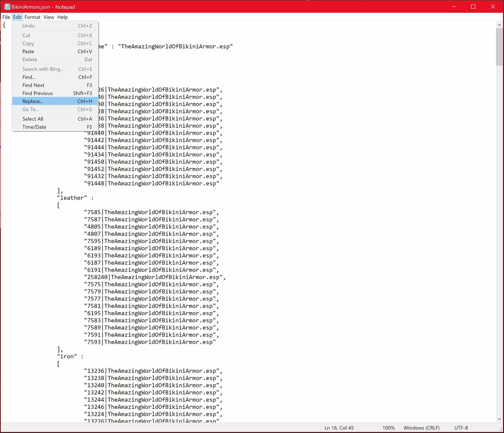Open the Help menu
The image size is (504, 433).
tap(62, 17)
